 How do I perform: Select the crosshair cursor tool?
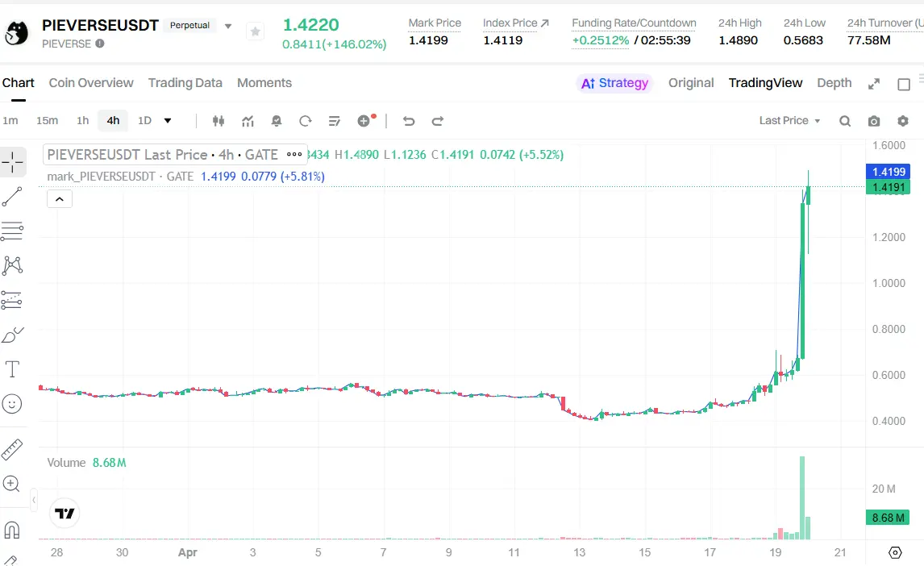pos(12,162)
